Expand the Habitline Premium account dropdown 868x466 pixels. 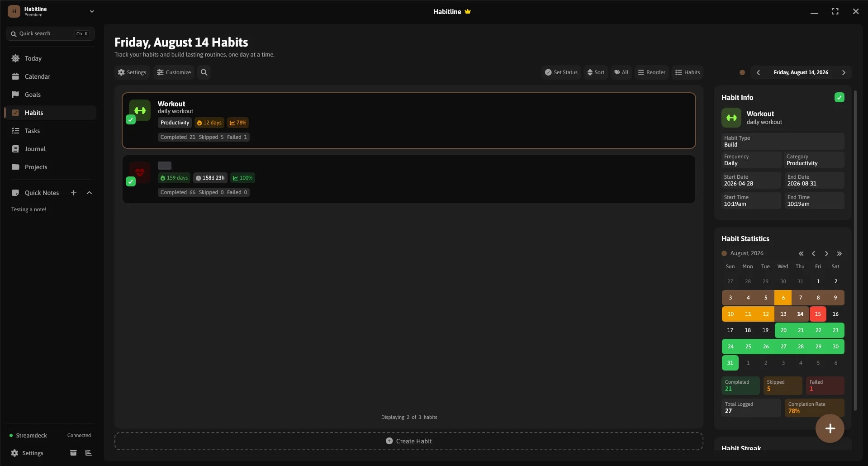click(x=51, y=11)
